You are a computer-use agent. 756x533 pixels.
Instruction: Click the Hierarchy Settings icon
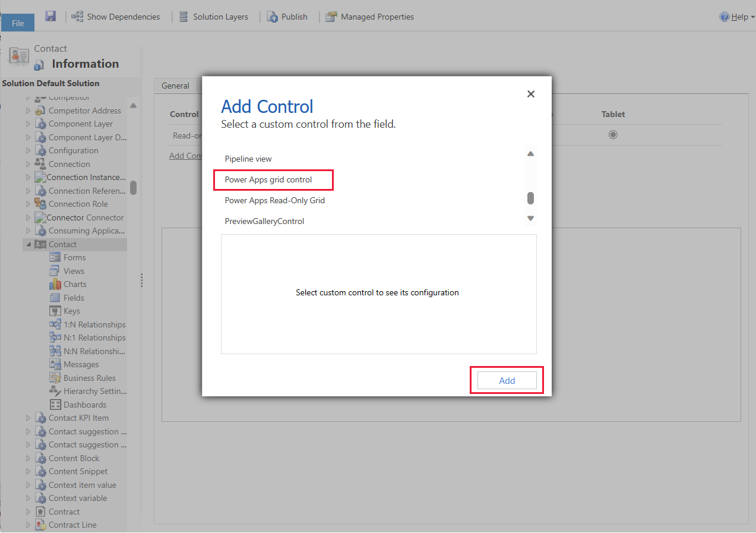[55, 391]
